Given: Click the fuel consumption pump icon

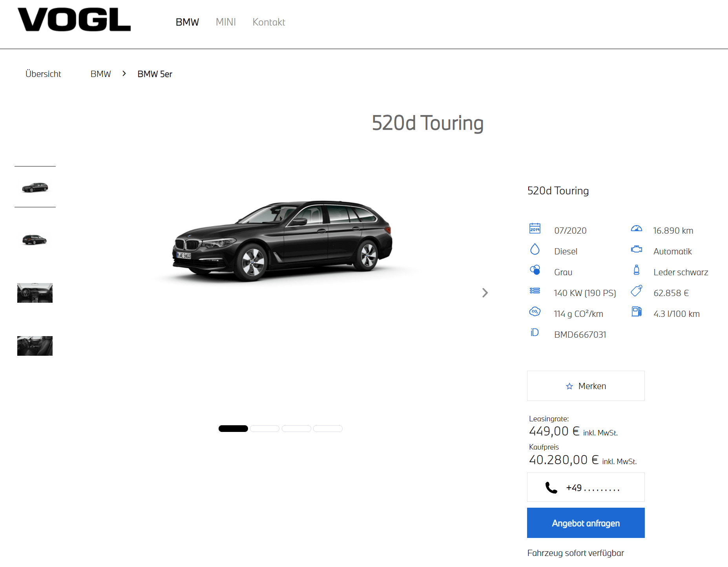Looking at the screenshot, I should coord(636,311).
